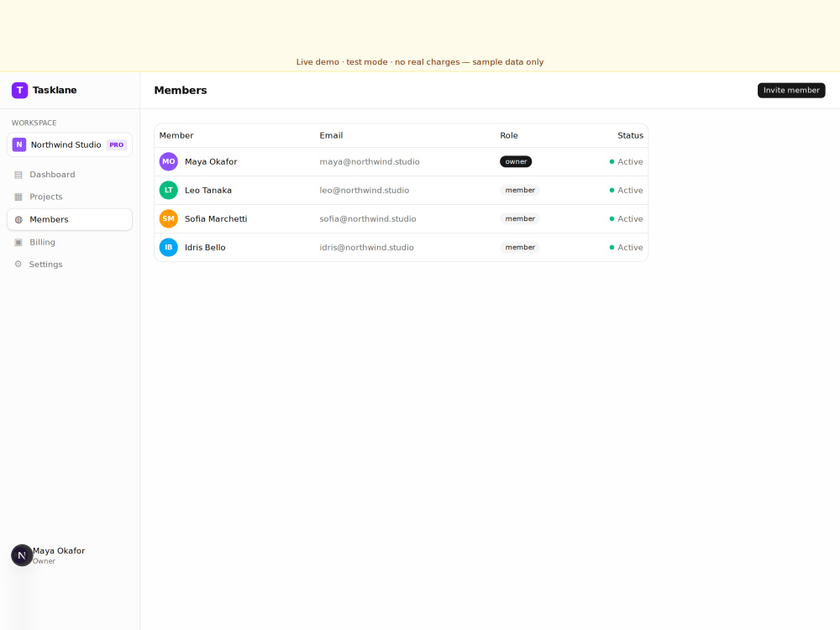Click the Settings gear icon
This screenshot has width=840, height=630.
coord(18,264)
